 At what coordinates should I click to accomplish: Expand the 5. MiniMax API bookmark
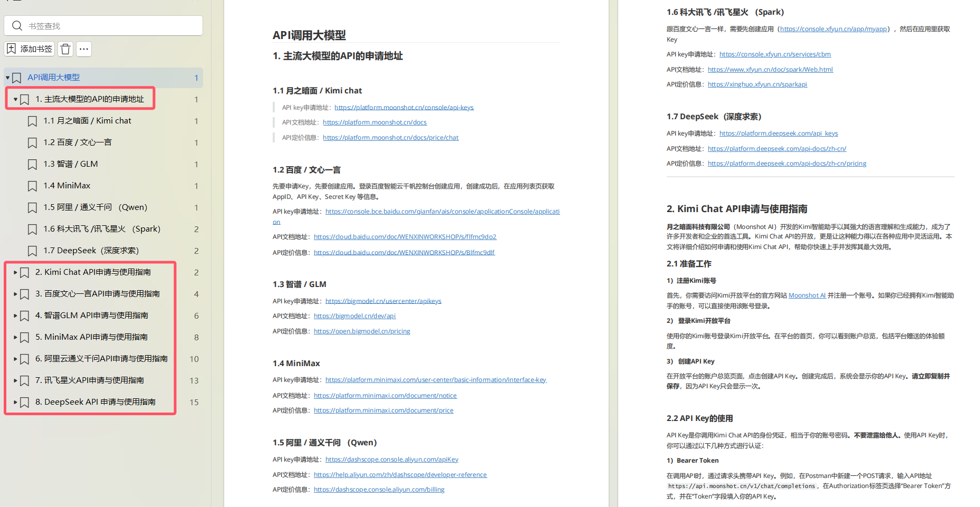click(x=15, y=337)
